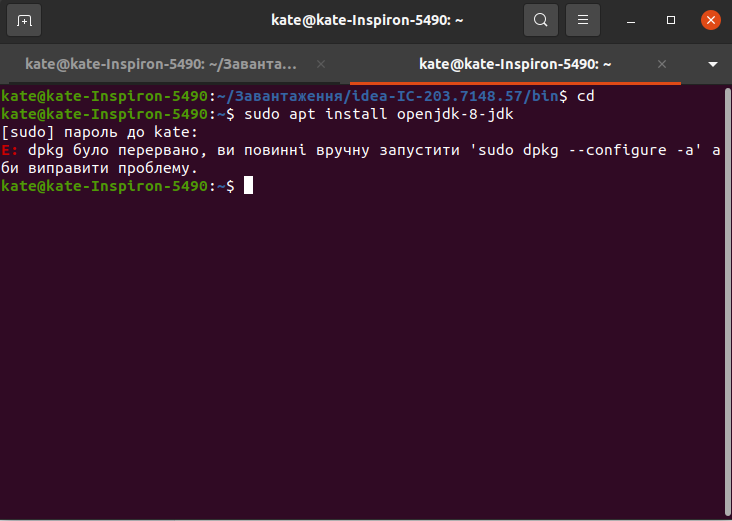
Task: Click the 'sudo dpkg --configure -a' text
Action: coord(585,150)
